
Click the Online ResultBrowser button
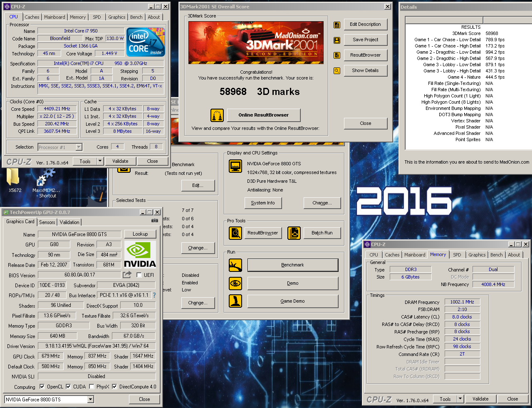click(264, 115)
